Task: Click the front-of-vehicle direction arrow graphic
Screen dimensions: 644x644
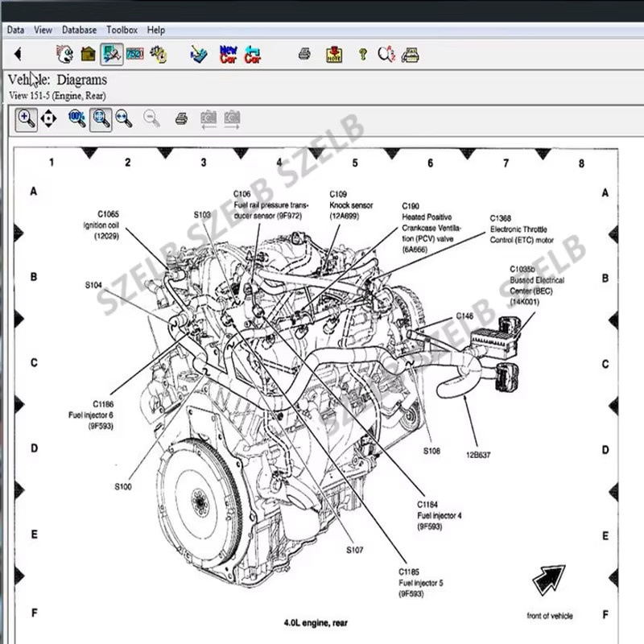Action: tap(549, 580)
